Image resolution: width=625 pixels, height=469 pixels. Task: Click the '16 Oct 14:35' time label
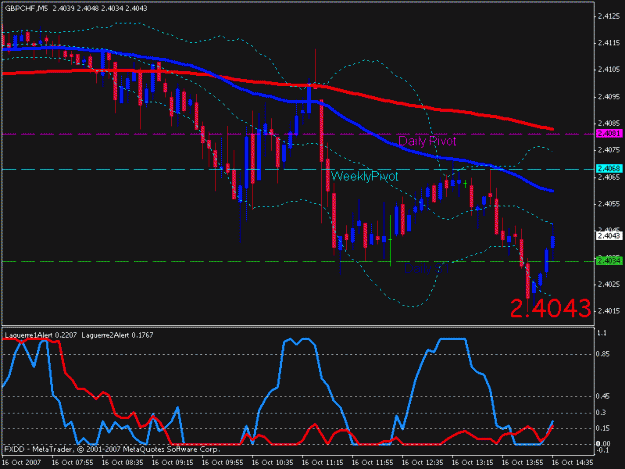point(573,463)
